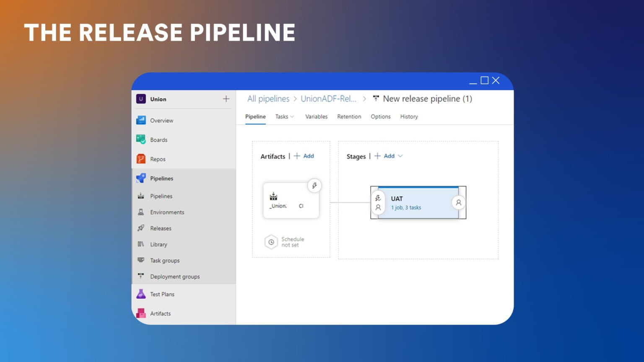The height and width of the screenshot is (362, 644).
Task: Open Repos from the sidebar
Action: tap(140, 159)
